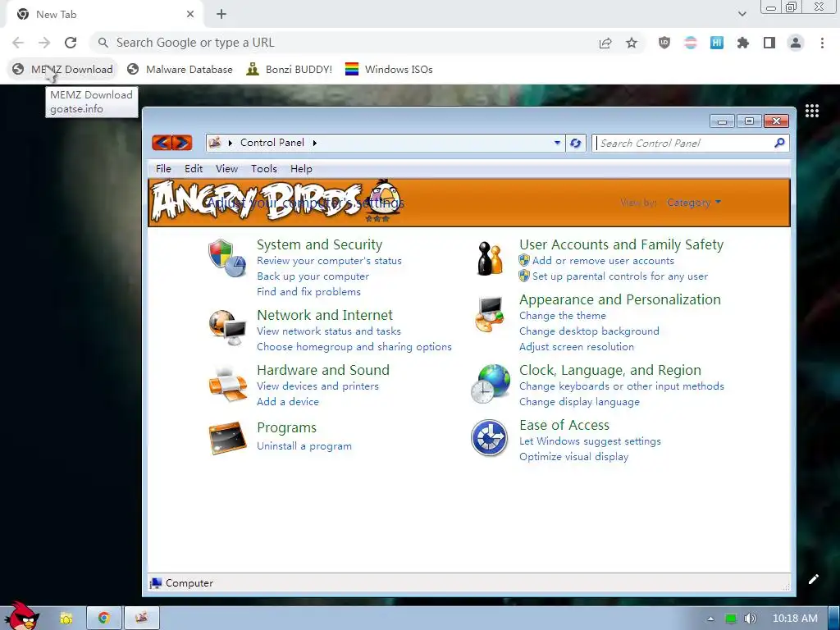Click Find and fix problems
840x630 pixels.
click(308, 292)
